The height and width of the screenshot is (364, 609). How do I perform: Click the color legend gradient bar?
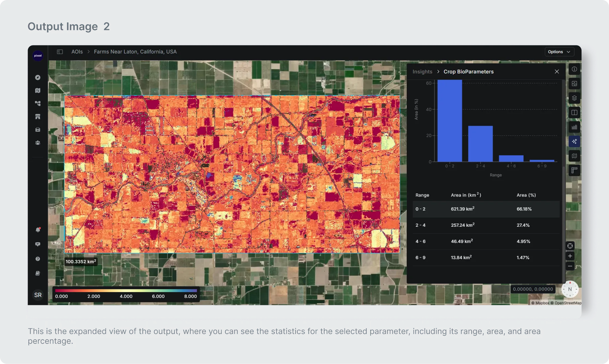tap(126, 291)
